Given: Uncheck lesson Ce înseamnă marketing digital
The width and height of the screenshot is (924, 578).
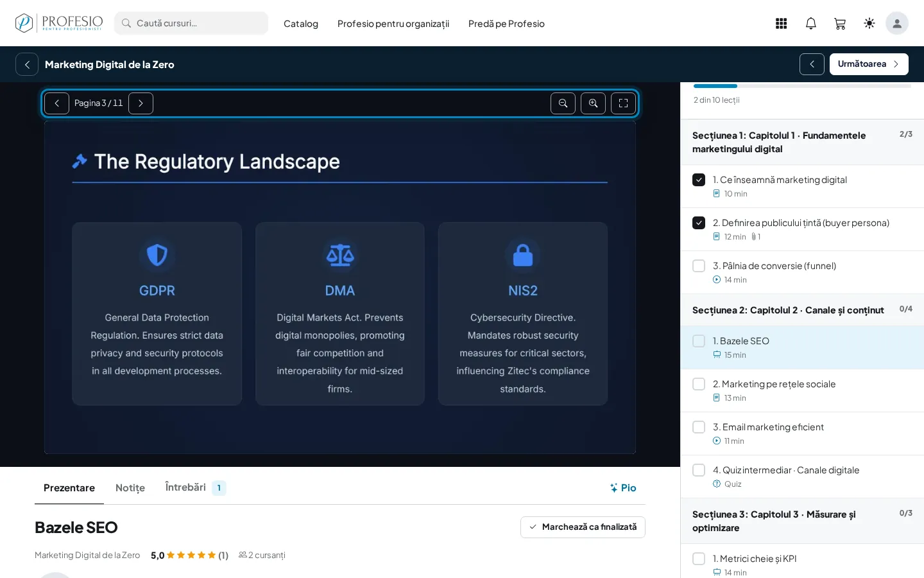Looking at the screenshot, I should click(x=699, y=180).
